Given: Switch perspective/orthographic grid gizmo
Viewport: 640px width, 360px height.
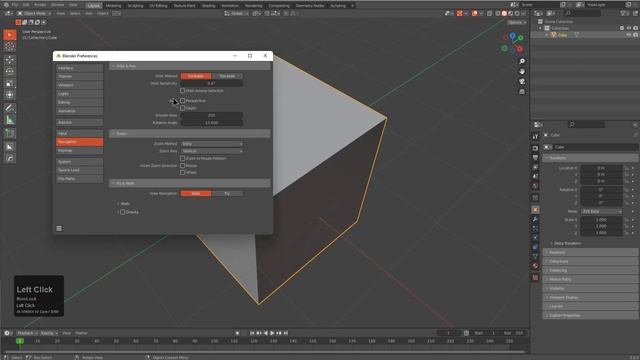Looking at the screenshot, I should [522, 92].
